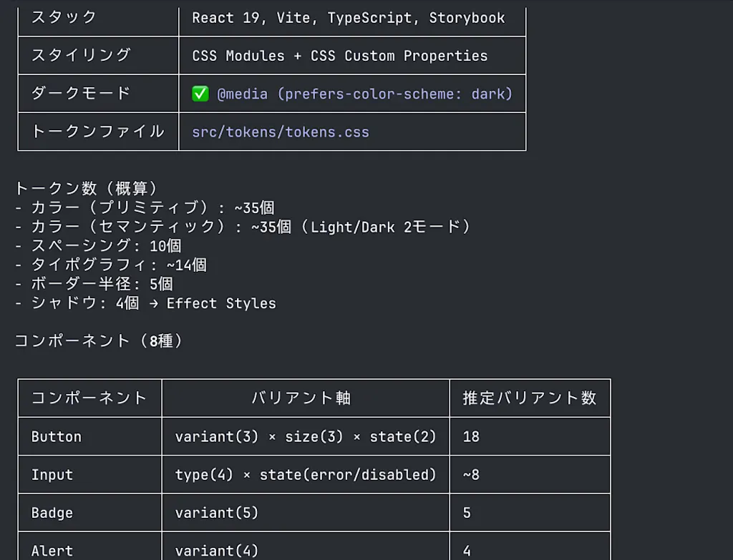Click the スペーシング: 10個 line

coord(98,246)
